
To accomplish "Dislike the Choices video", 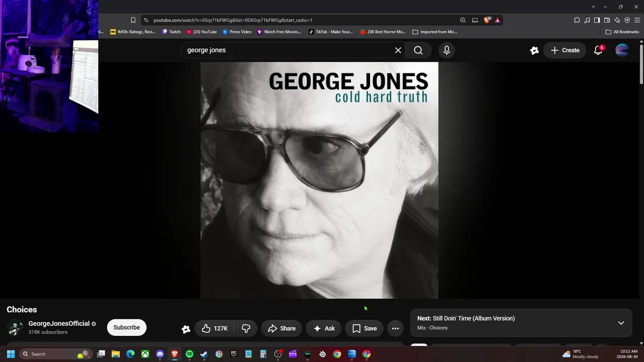I will 246,328.
